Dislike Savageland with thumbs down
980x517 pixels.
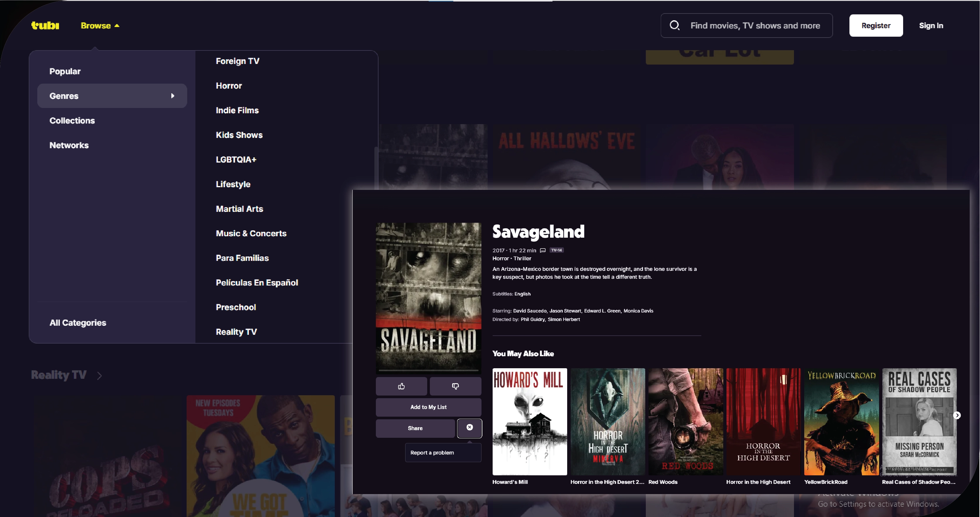[x=455, y=386]
